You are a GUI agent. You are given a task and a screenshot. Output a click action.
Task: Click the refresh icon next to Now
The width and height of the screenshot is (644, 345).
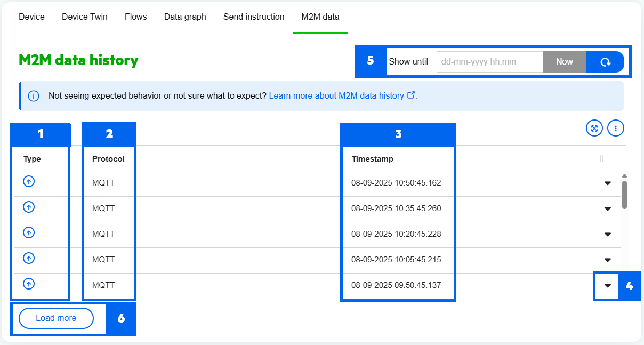pyautogui.click(x=605, y=62)
